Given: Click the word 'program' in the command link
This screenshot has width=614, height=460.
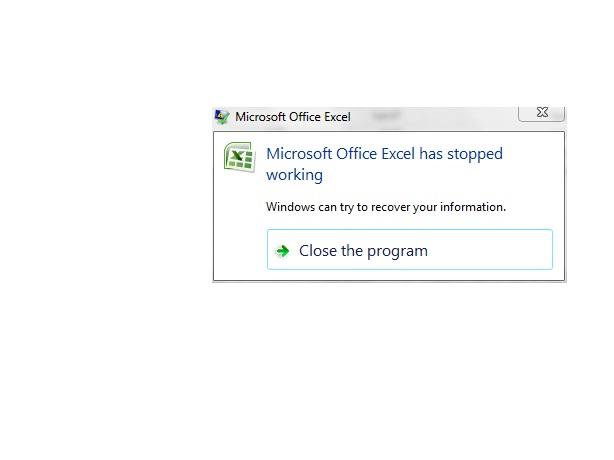Looking at the screenshot, I should point(397,252).
